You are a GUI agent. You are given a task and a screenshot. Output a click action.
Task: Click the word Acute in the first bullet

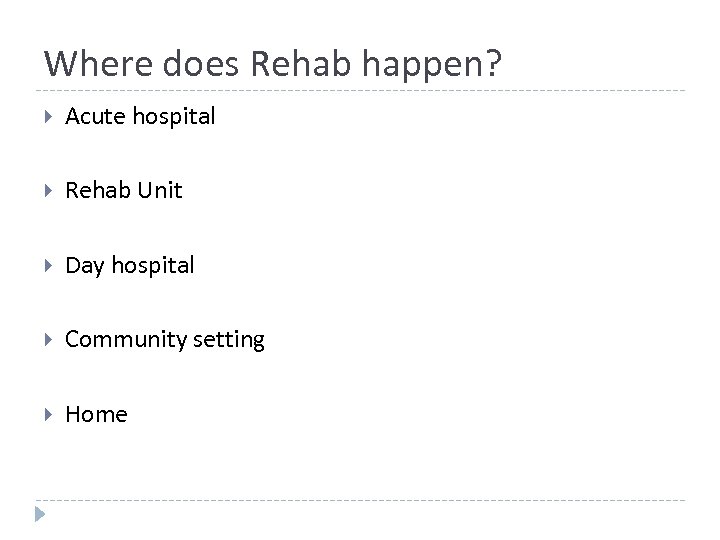click(x=92, y=117)
